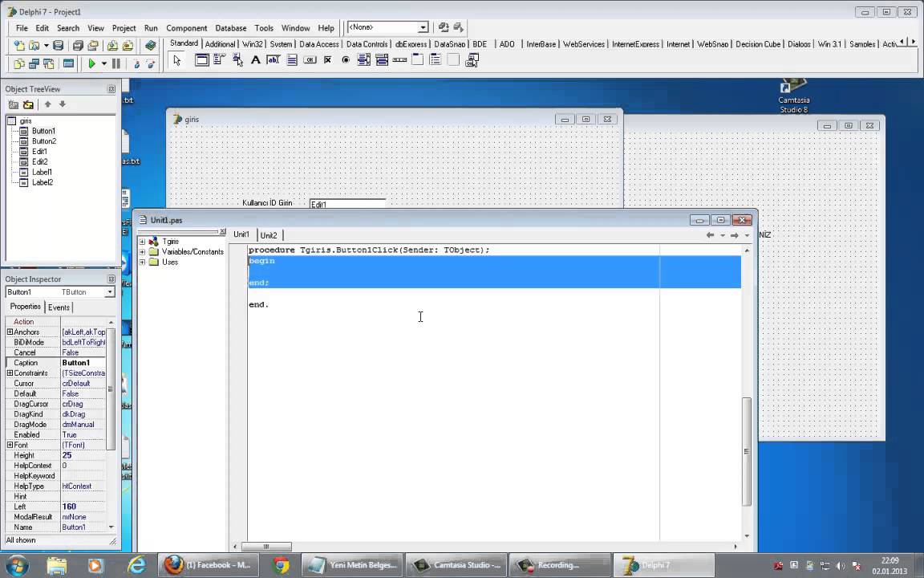Viewport: 924px width, 578px height.
Task: Select the ComboBox component icon
Action: click(382, 59)
